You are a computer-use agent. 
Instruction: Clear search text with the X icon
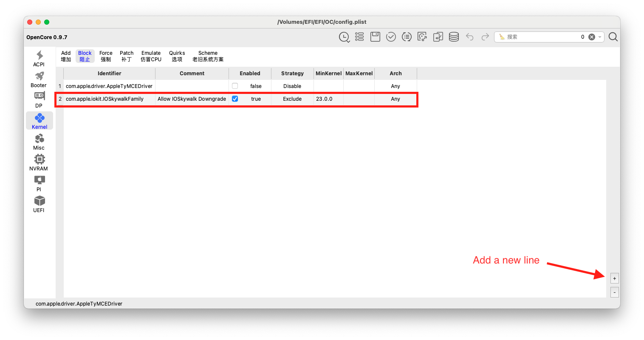(x=591, y=37)
